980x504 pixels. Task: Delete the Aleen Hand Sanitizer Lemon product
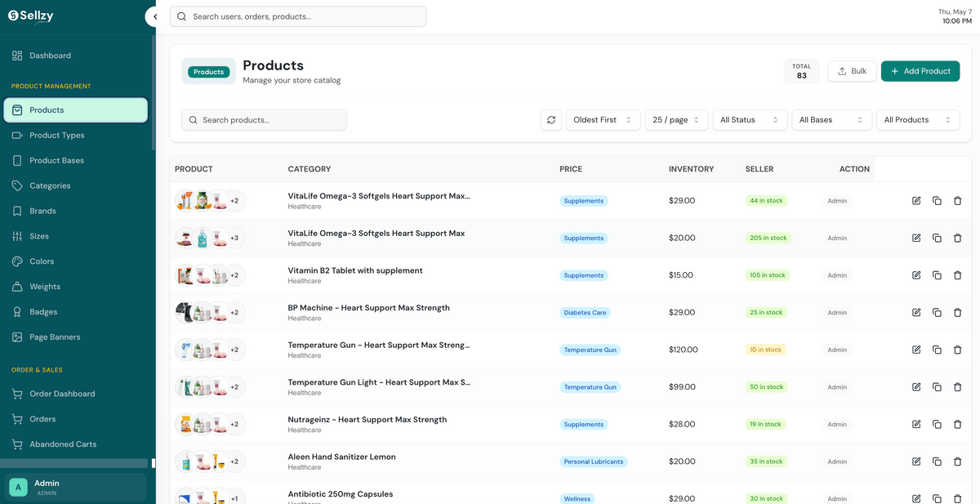958,462
